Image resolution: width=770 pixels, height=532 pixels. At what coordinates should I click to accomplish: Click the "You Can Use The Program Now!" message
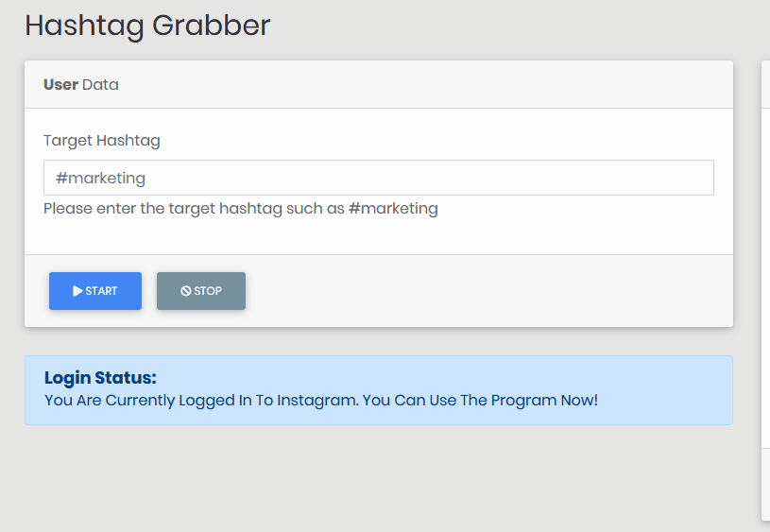(480, 400)
